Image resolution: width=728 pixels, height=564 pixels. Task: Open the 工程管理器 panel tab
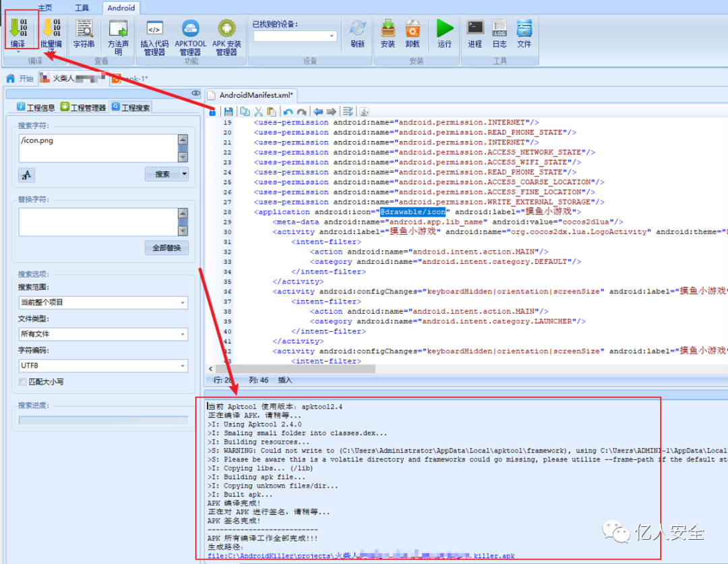click(83, 107)
